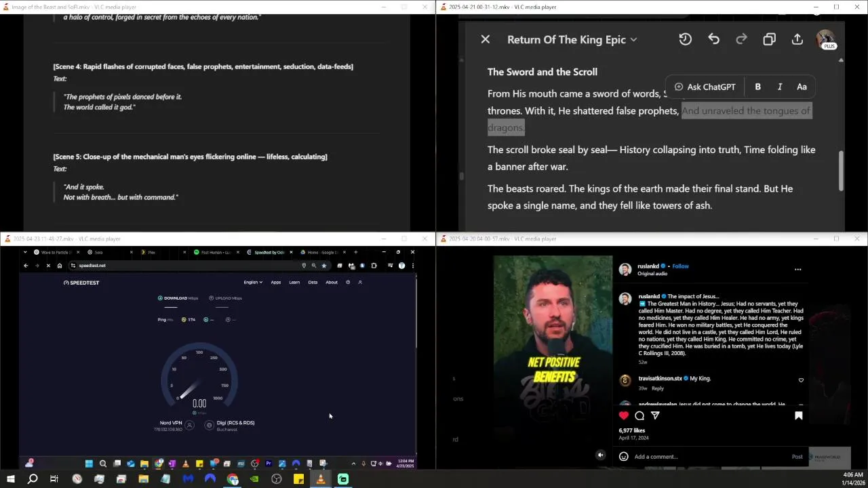Switch to the Post Human browser tab

point(216,252)
